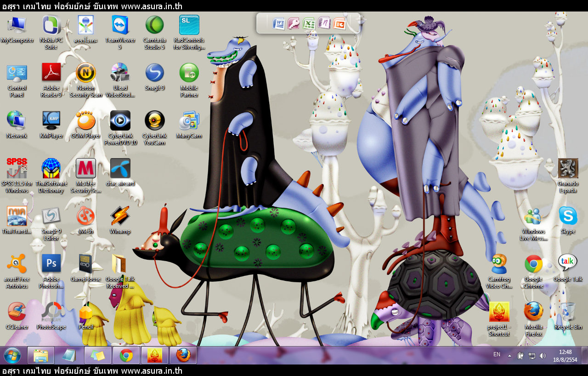Viewport: 588px width, 376px height.
Task: Launch Nokia PC Suite shortcut
Action: click(x=51, y=33)
